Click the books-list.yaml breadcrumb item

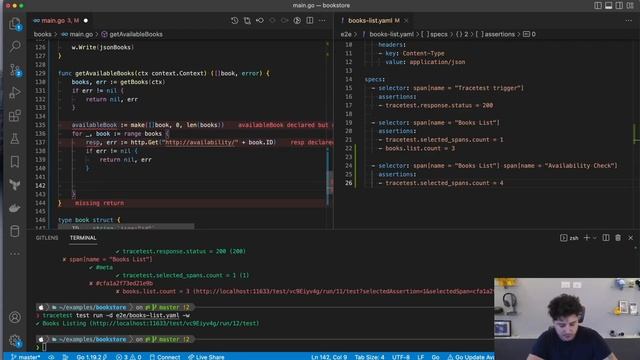click(x=387, y=34)
